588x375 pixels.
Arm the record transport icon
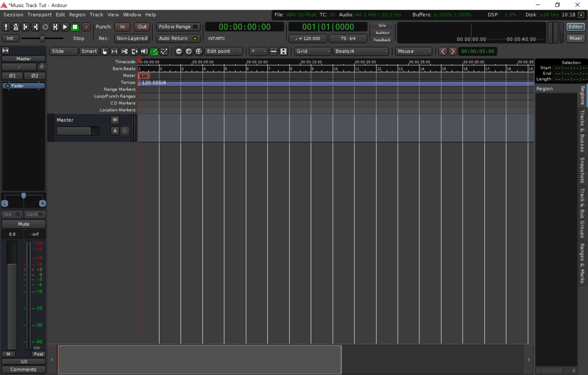pyautogui.click(x=86, y=27)
